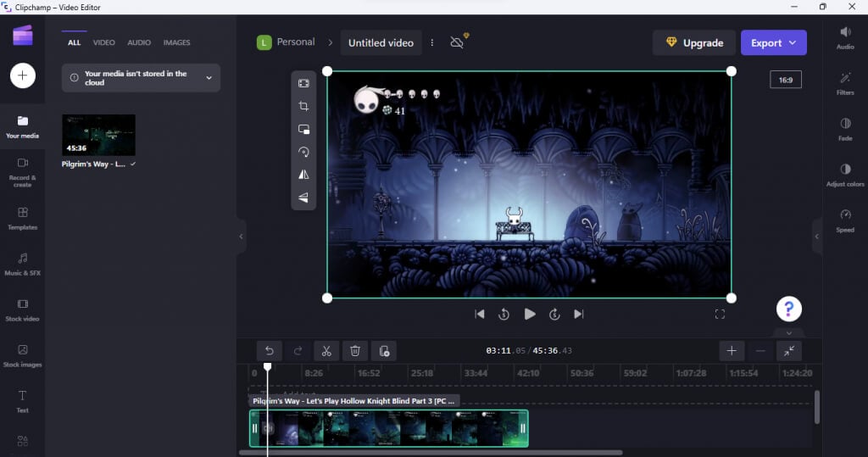Open the Filters panel
This screenshot has width=868, height=457.
(844, 83)
